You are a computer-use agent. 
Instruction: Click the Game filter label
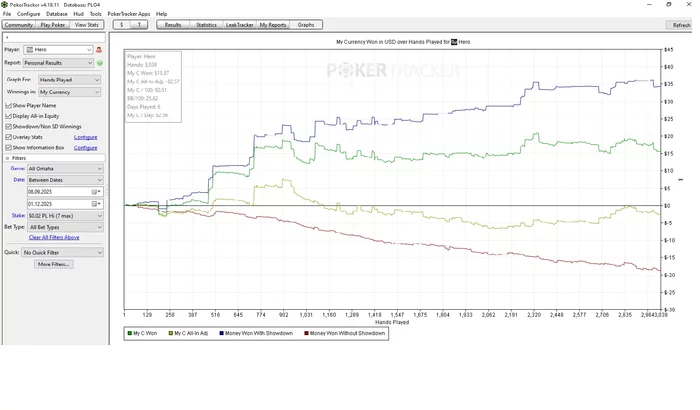(x=17, y=169)
